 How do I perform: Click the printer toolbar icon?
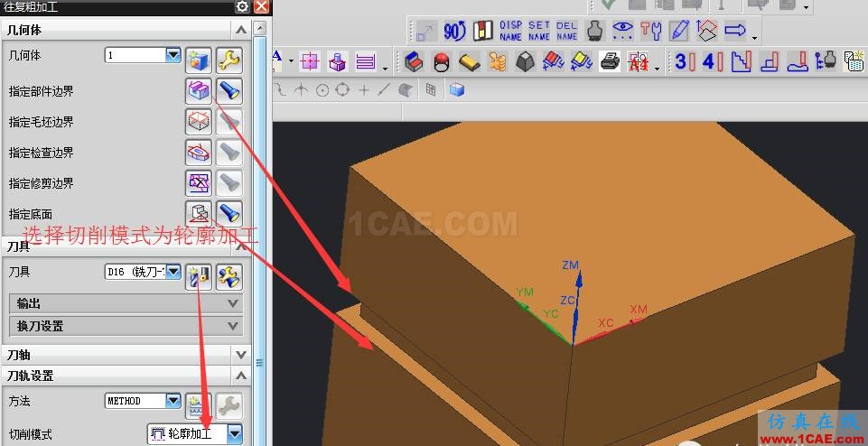pos(610,61)
